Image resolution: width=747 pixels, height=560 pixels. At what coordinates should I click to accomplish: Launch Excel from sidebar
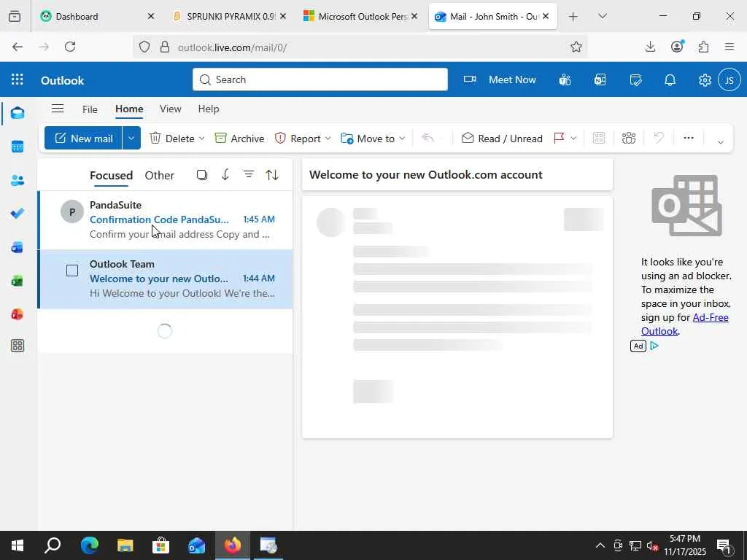18,281
